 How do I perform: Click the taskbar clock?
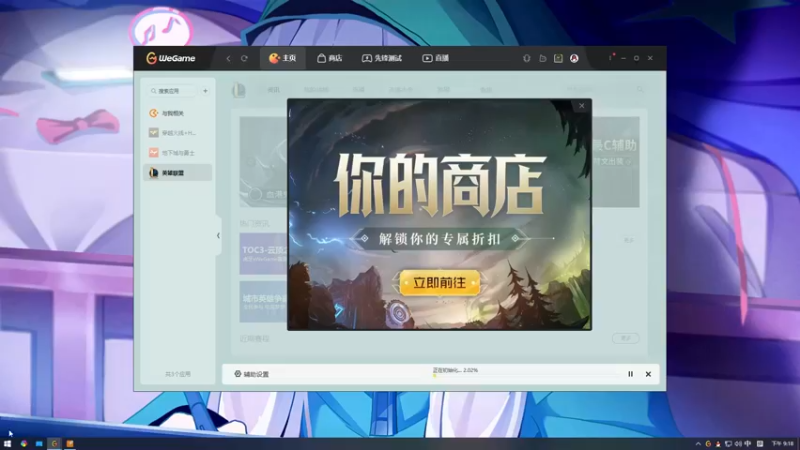click(783, 444)
